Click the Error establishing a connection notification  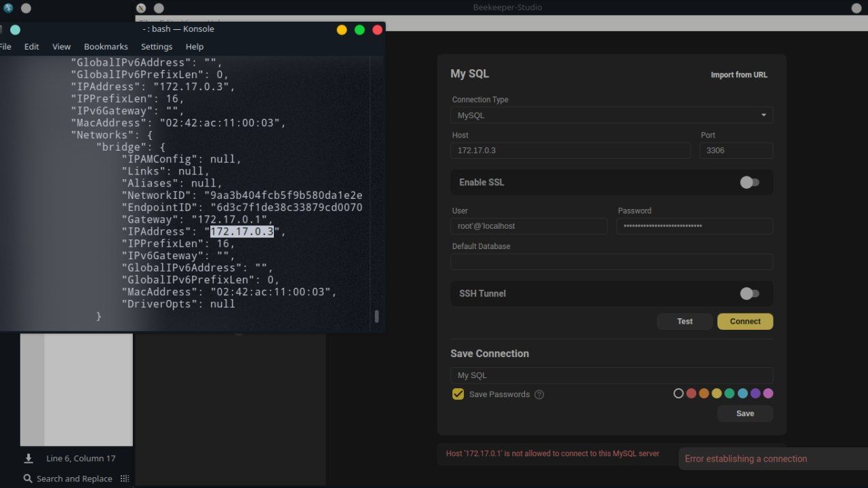[773, 459]
